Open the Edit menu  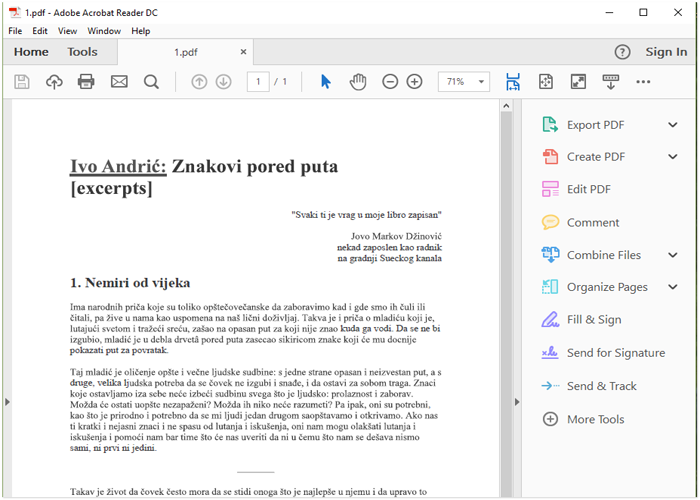pyautogui.click(x=40, y=31)
